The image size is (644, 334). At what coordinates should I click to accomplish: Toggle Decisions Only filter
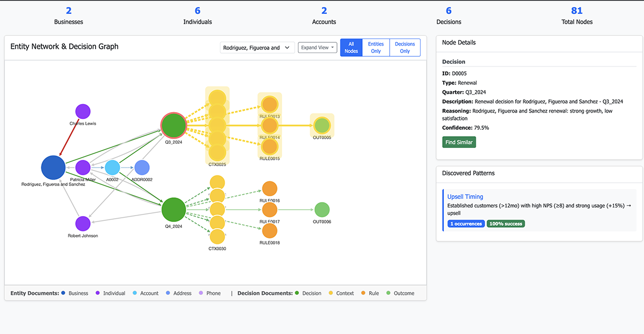[x=405, y=48]
